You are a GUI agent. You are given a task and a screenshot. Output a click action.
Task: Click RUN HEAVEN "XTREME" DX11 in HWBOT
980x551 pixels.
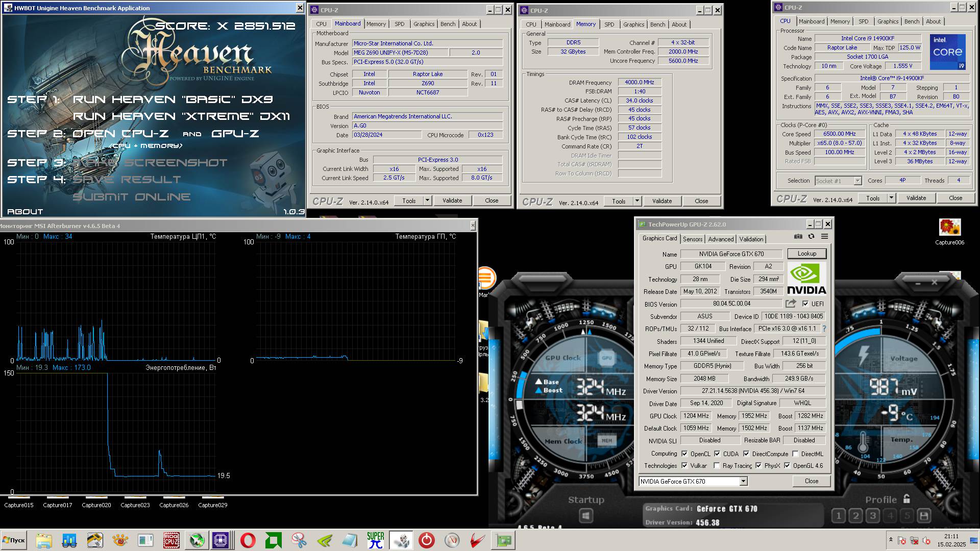point(181,116)
